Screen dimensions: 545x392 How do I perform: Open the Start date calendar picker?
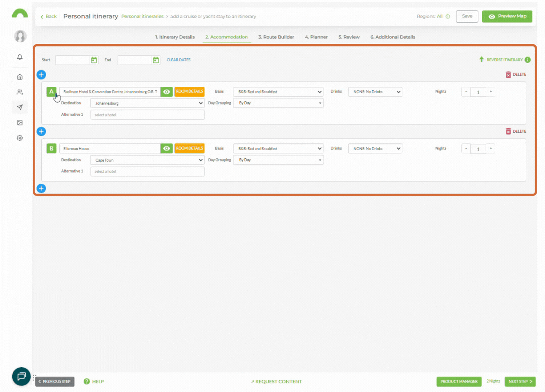click(94, 60)
